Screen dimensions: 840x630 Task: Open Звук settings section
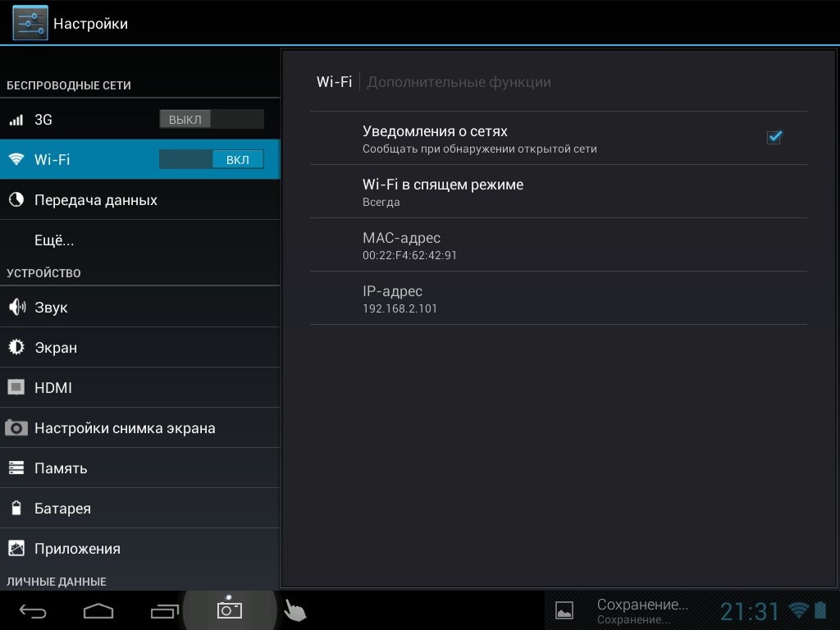(x=51, y=308)
